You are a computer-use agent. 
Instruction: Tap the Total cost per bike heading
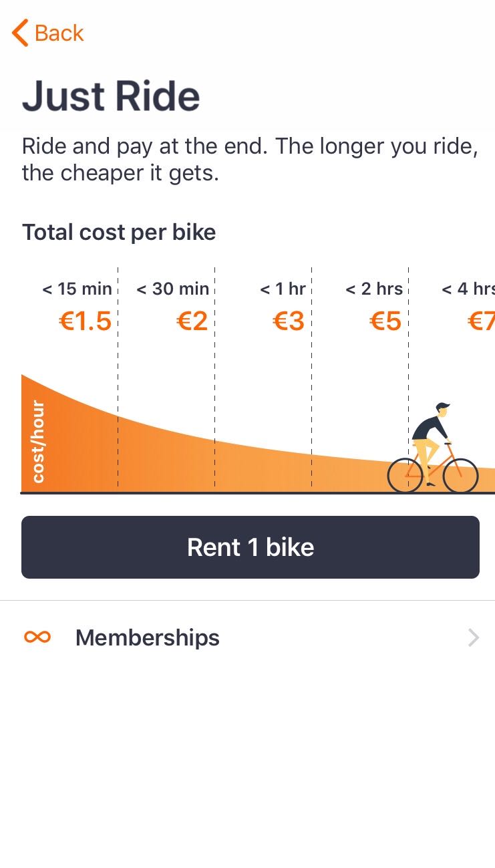click(x=119, y=232)
